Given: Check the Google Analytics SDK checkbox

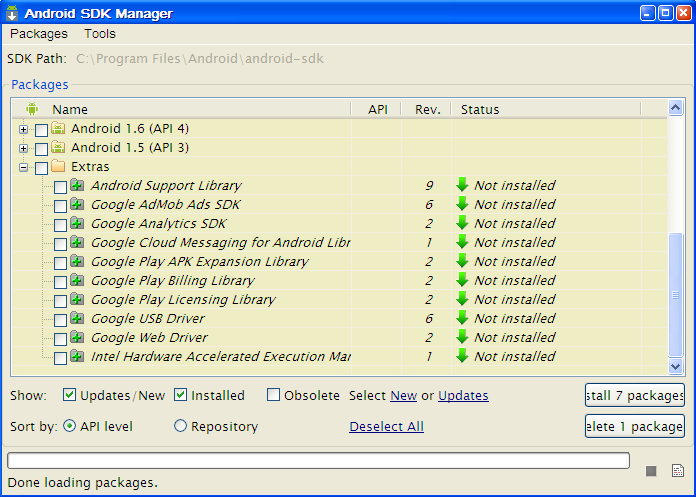Looking at the screenshot, I should coord(60,225).
